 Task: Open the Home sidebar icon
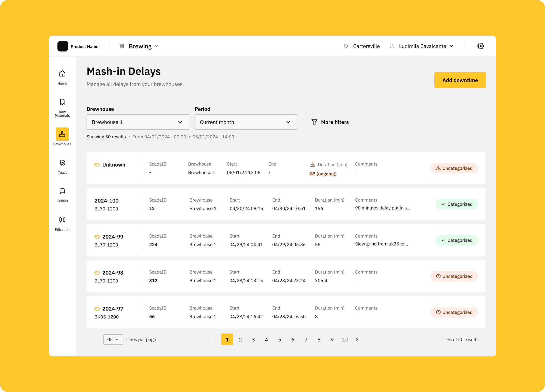[62, 74]
